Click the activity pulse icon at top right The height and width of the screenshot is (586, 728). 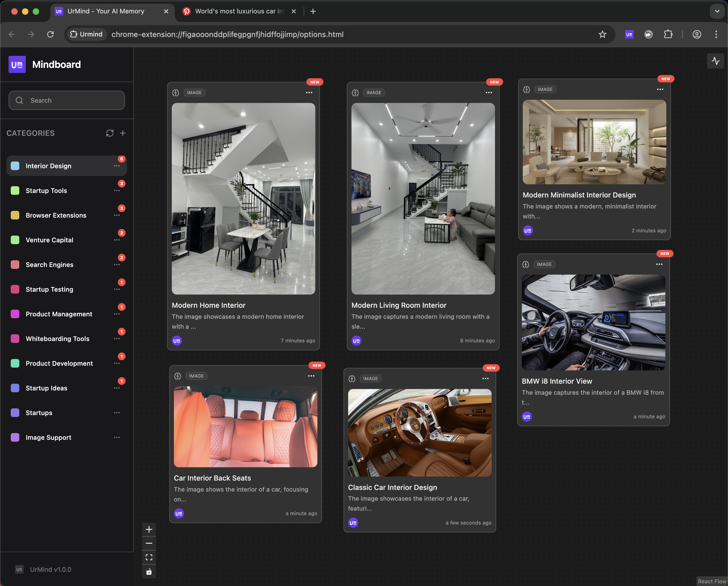click(x=715, y=61)
